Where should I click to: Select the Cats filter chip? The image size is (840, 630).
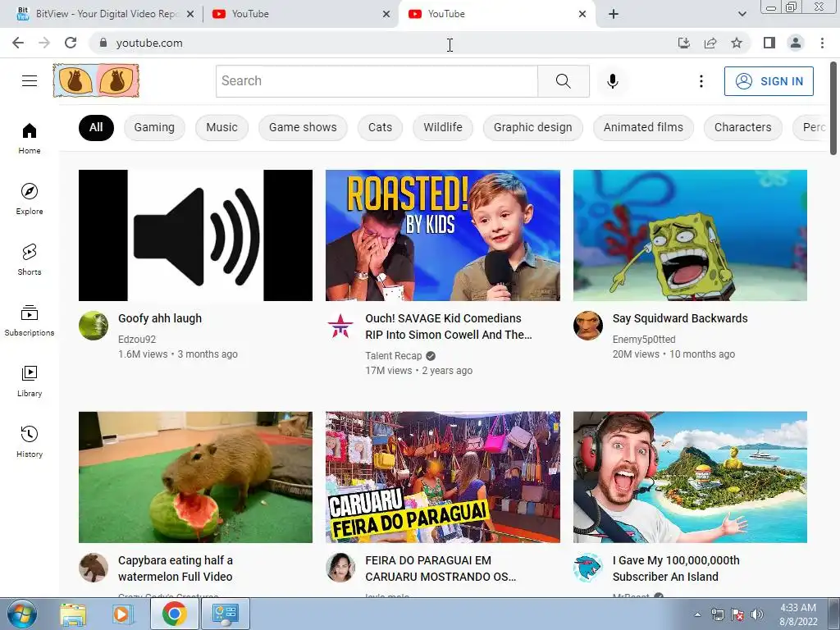[380, 127]
